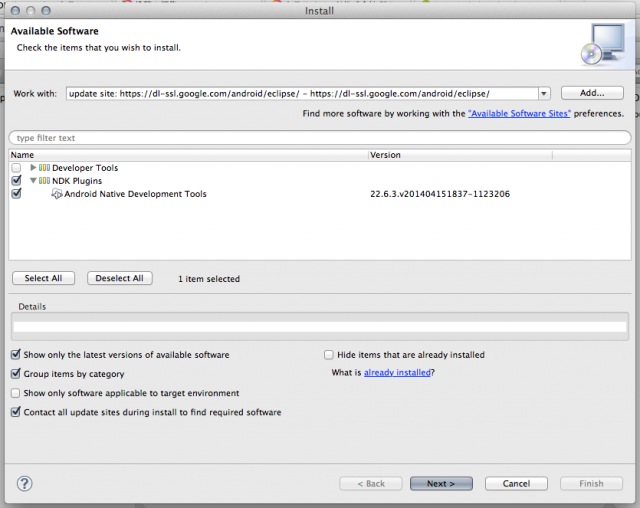
Task: Click the Developer Tools category icon
Action: point(45,168)
